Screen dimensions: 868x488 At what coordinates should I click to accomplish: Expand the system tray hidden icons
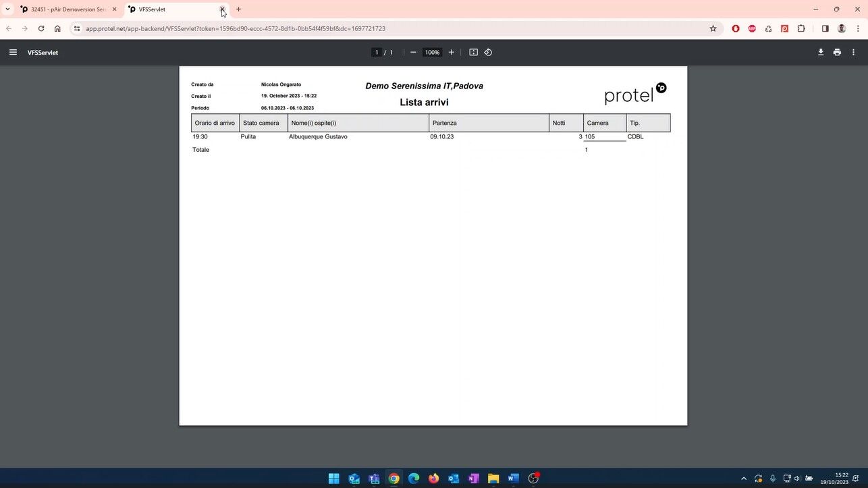pyautogui.click(x=744, y=479)
